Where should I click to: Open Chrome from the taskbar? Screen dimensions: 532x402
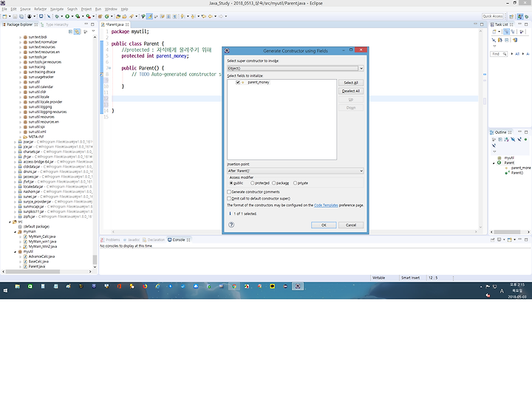click(234, 286)
